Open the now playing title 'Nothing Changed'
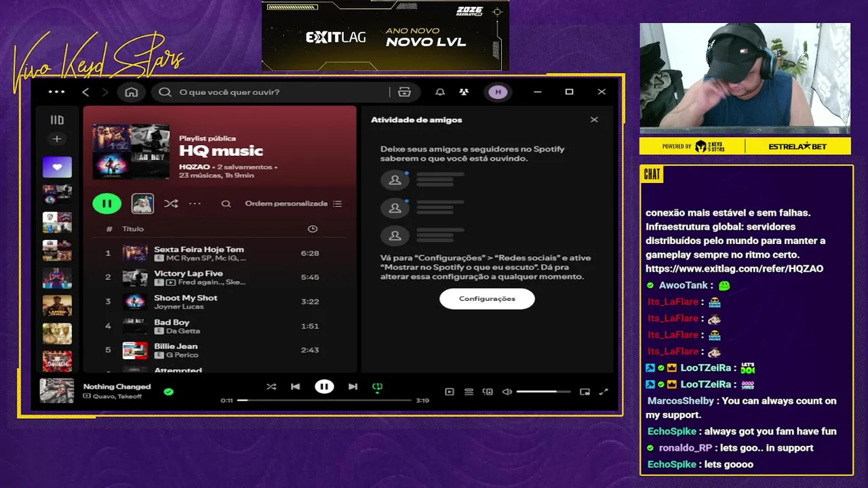 pyautogui.click(x=117, y=387)
